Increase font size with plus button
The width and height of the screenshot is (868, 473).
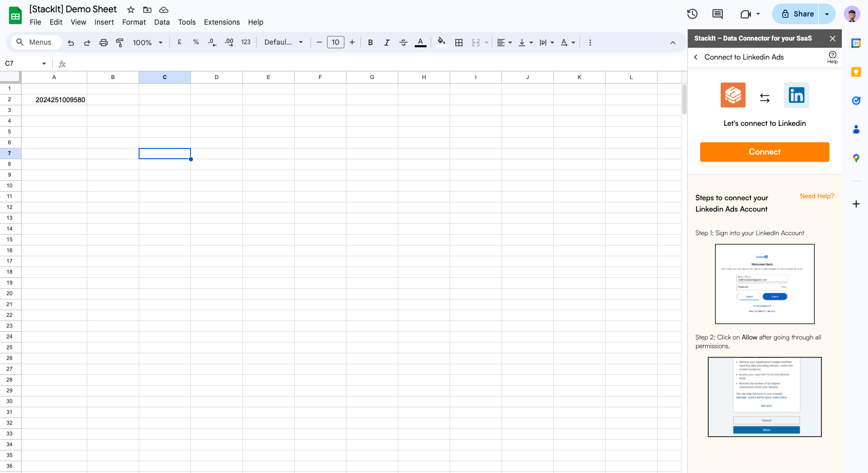[x=352, y=42]
